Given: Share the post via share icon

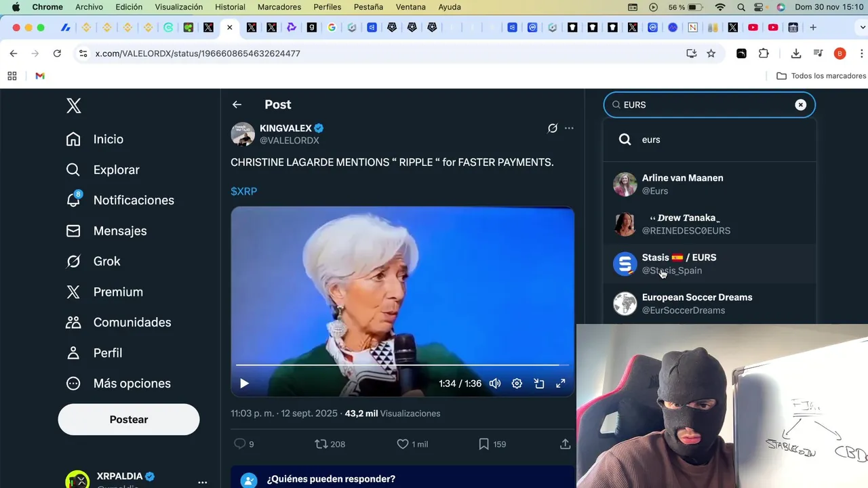Looking at the screenshot, I should click(x=565, y=444).
